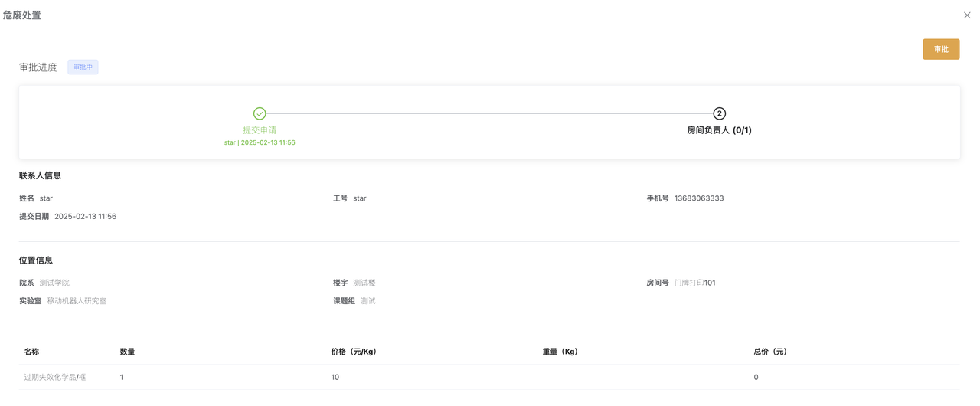Screen dimensions: 980x406
Task: Click the 数量 column header
Action: point(127,352)
